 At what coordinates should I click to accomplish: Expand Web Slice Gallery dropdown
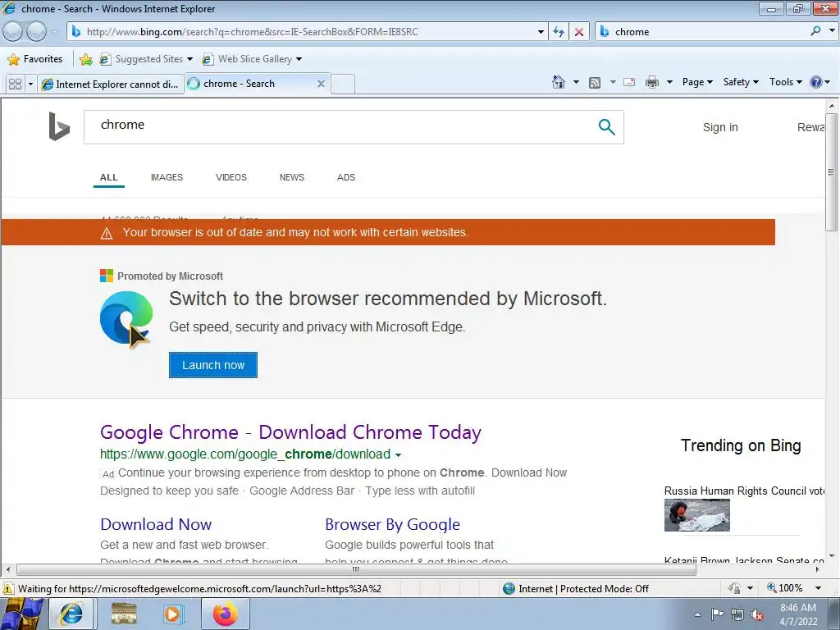click(x=299, y=59)
